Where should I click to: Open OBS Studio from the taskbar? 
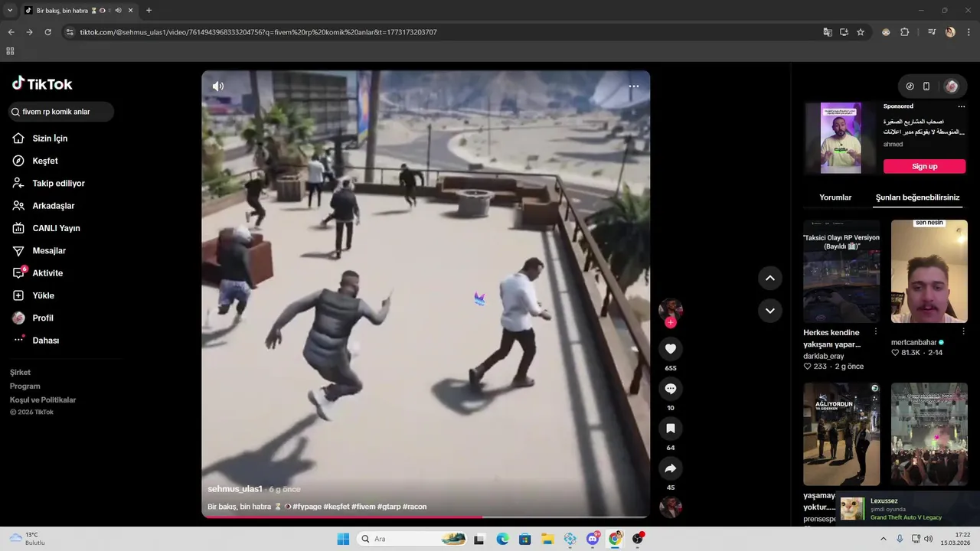(x=638, y=539)
